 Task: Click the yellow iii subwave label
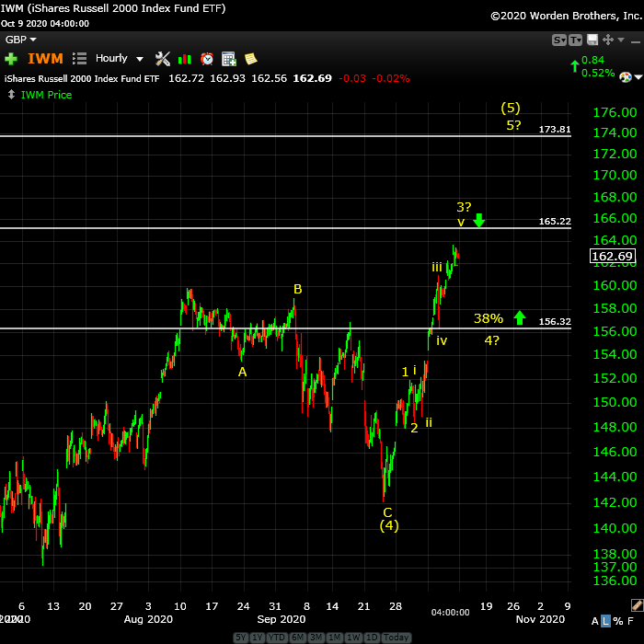[437, 267]
